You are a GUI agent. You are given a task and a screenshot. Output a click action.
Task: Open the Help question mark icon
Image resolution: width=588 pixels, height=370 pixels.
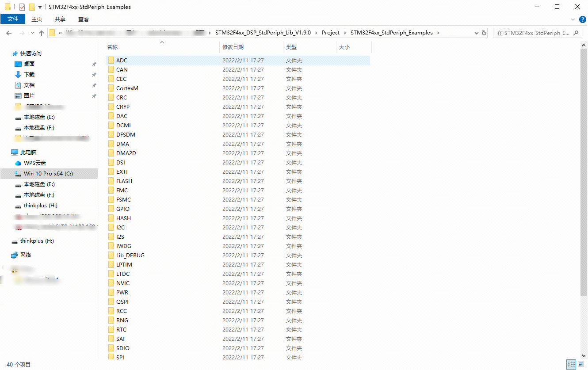[582, 19]
